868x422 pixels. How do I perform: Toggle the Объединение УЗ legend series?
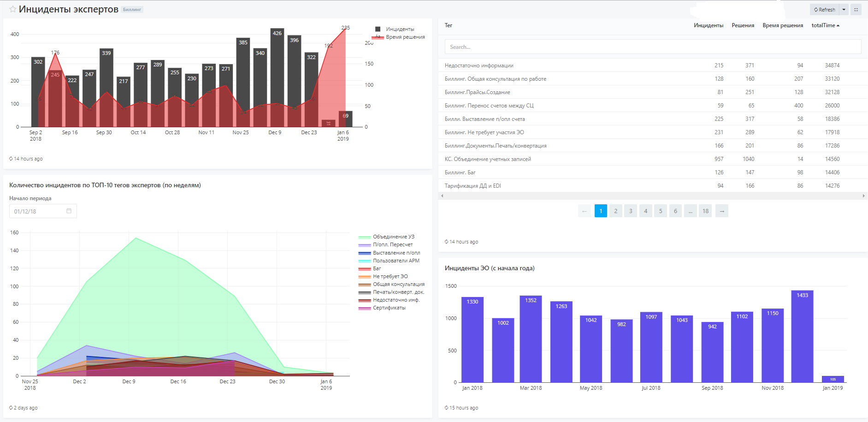click(387, 237)
